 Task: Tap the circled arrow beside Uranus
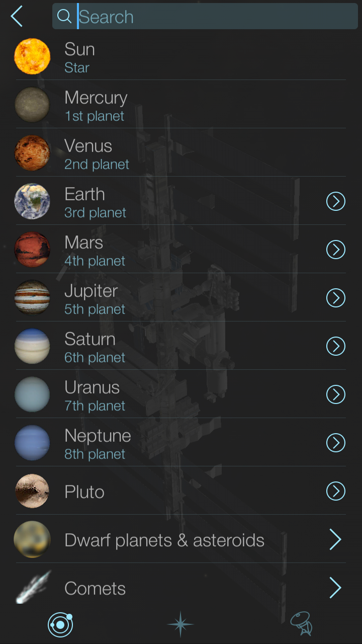[x=336, y=395]
